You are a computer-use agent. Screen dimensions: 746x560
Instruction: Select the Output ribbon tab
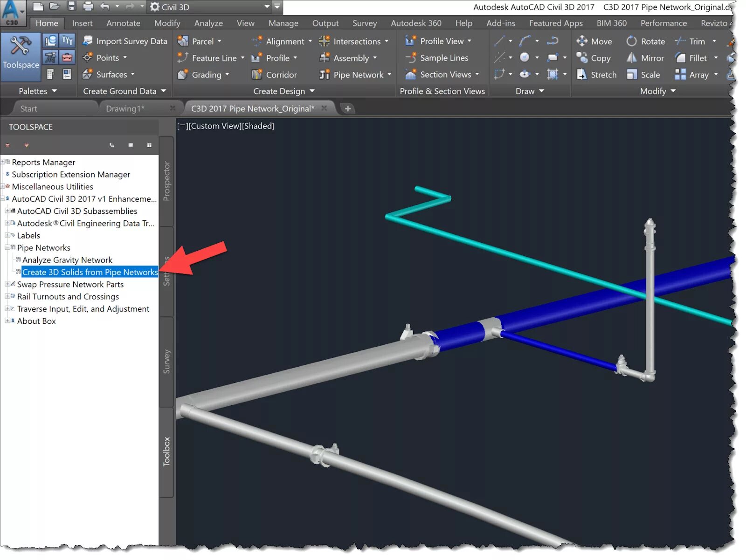point(325,23)
